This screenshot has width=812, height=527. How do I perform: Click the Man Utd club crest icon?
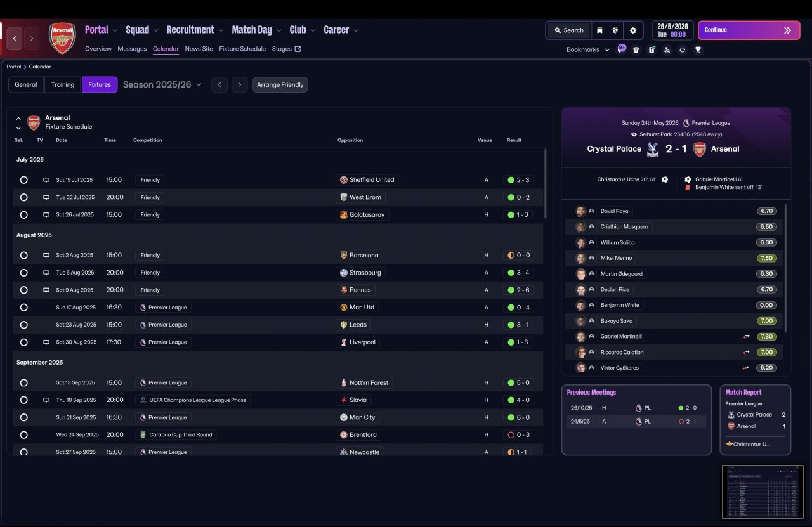344,308
